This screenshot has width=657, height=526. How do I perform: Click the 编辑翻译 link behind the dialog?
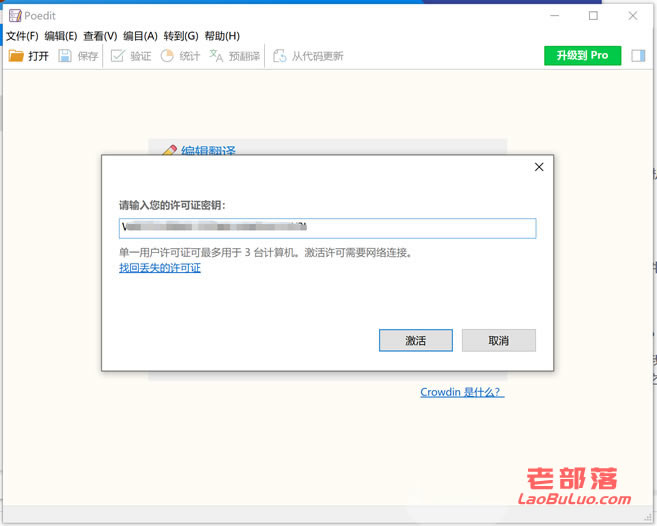pos(208,150)
